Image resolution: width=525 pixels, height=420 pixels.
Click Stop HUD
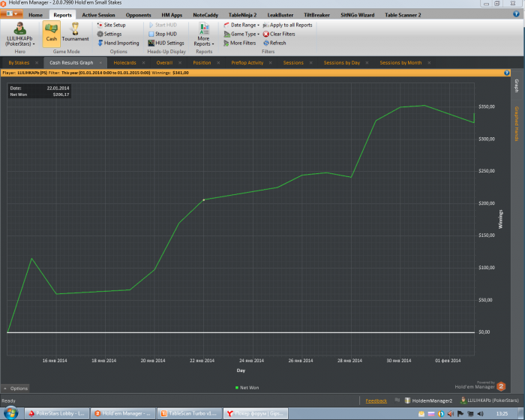(165, 34)
